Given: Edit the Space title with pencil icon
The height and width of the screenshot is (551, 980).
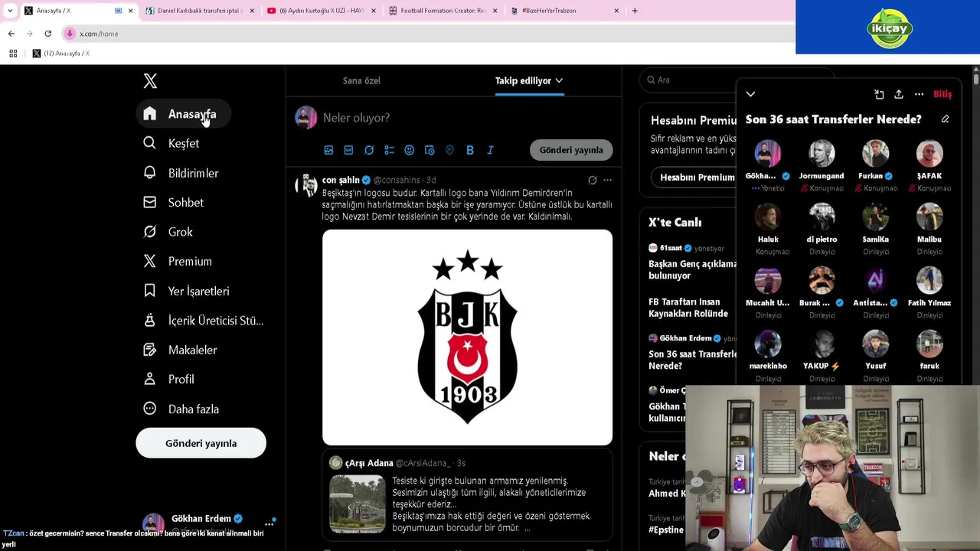Looking at the screenshot, I should point(945,119).
